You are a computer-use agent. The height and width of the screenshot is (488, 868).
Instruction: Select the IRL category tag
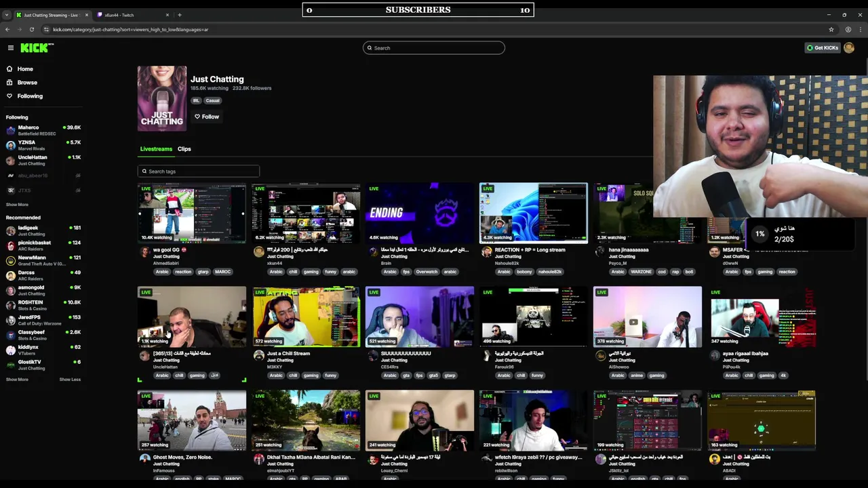[x=196, y=100]
